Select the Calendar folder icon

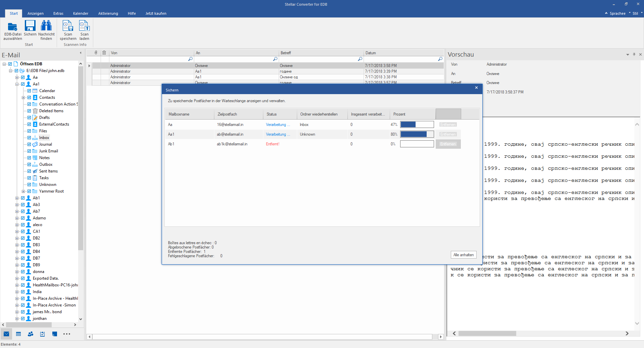[35, 91]
